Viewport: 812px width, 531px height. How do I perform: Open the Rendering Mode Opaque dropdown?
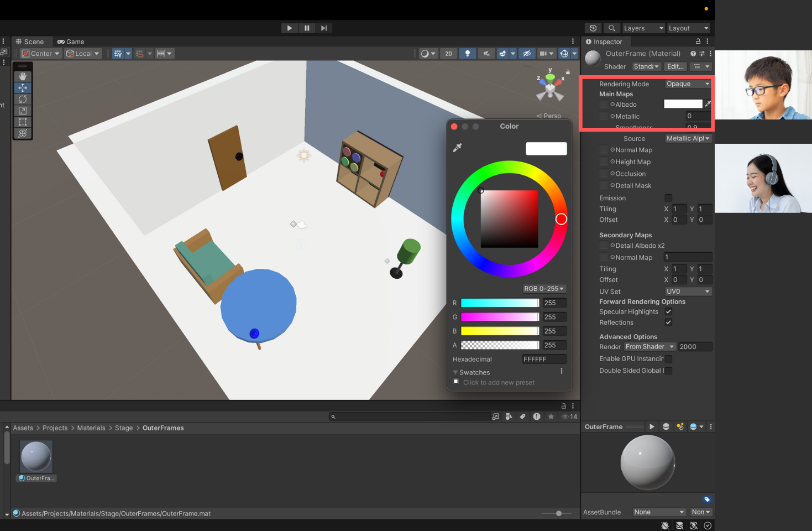click(688, 84)
